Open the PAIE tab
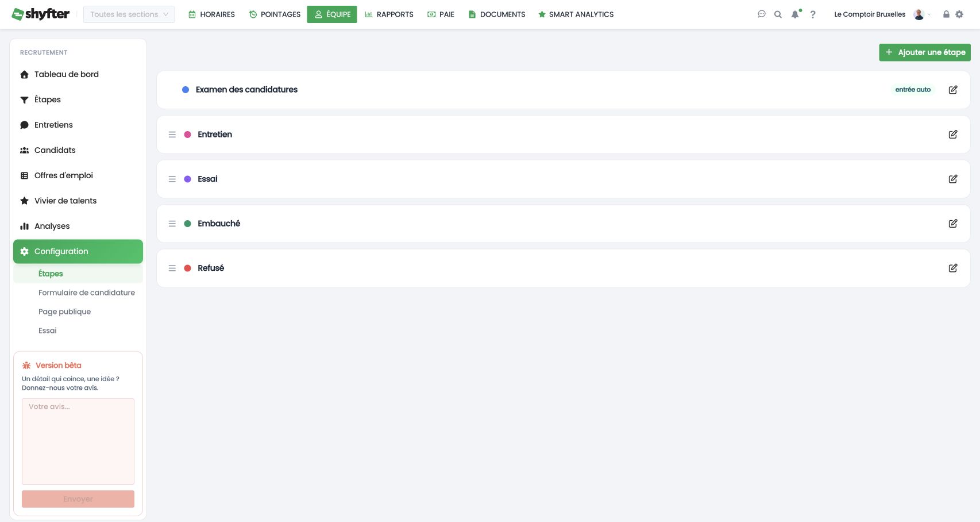The width and height of the screenshot is (980, 522). pos(441,14)
